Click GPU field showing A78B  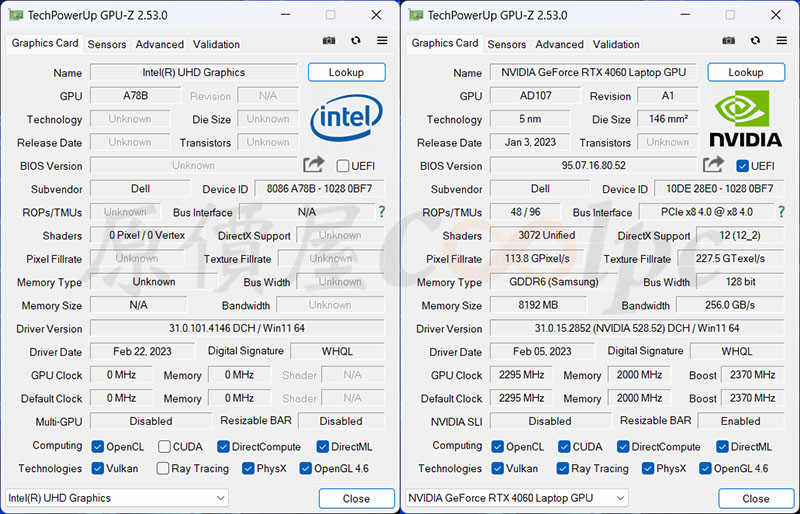click(x=135, y=95)
